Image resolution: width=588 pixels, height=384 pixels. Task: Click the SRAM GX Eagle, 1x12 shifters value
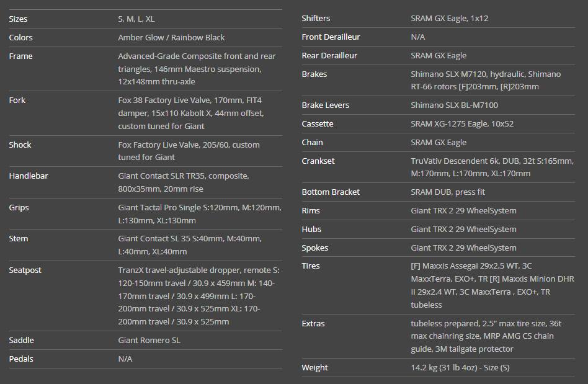(449, 19)
